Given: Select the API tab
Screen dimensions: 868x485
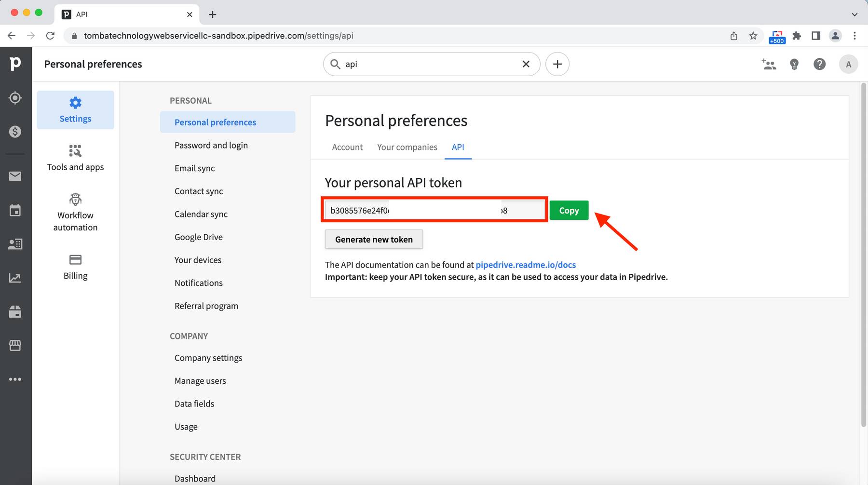Looking at the screenshot, I should click(458, 147).
